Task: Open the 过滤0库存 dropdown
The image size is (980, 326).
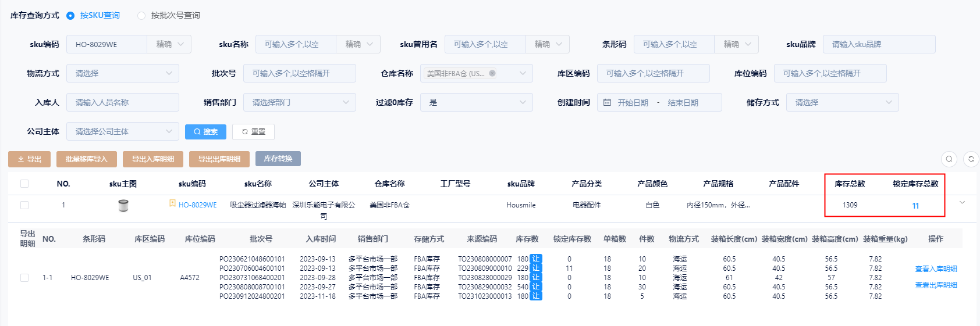Action: [x=477, y=102]
